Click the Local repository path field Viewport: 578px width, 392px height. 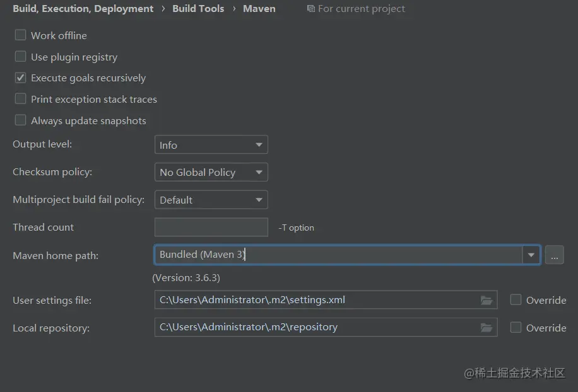pyautogui.click(x=316, y=327)
